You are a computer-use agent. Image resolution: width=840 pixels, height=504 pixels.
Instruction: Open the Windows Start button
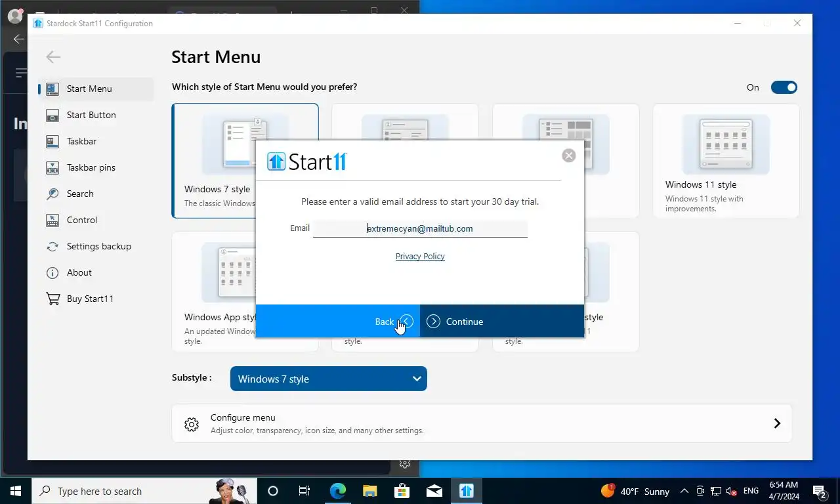click(16, 491)
